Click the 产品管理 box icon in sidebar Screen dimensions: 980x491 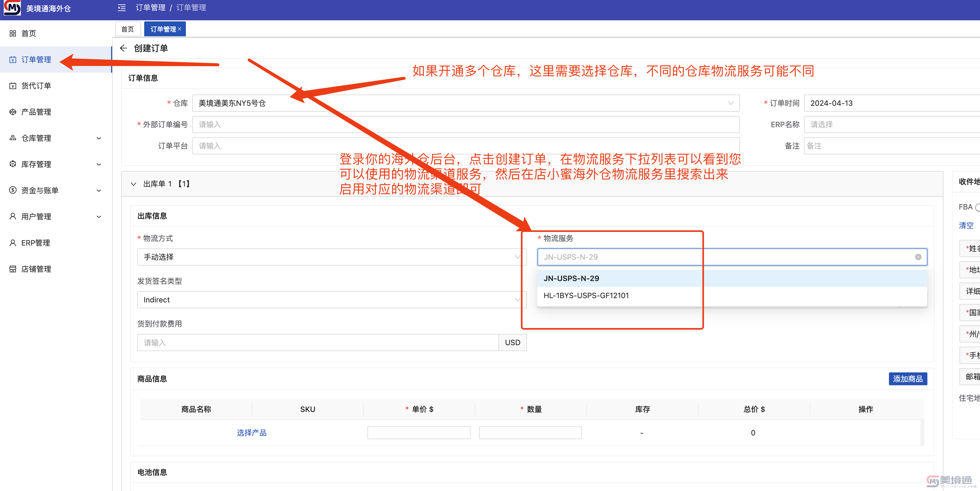(13, 112)
